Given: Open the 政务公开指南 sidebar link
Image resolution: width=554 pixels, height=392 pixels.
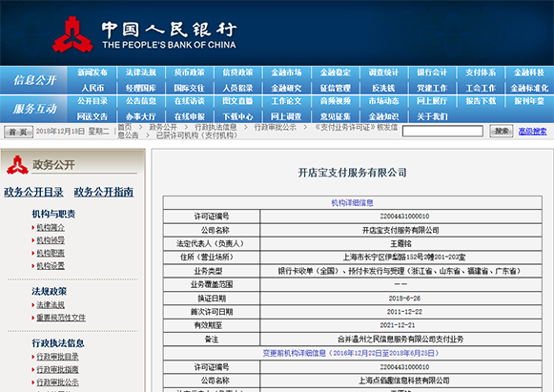Looking at the screenshot, I should 104,192.
